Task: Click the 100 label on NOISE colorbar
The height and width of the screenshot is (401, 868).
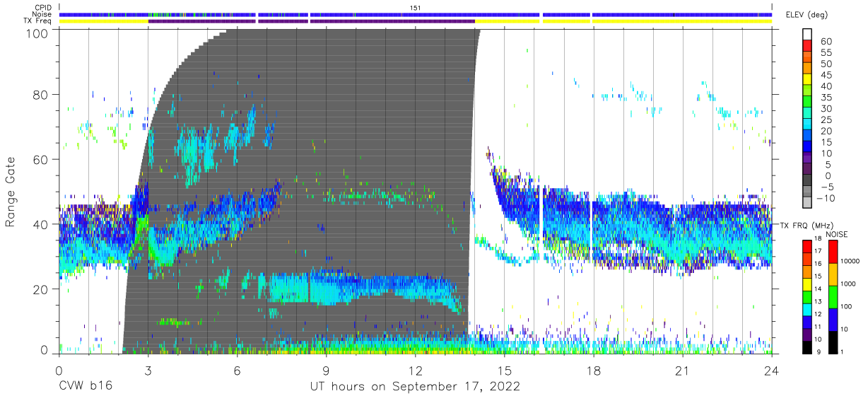Action: tap(846, 308)
